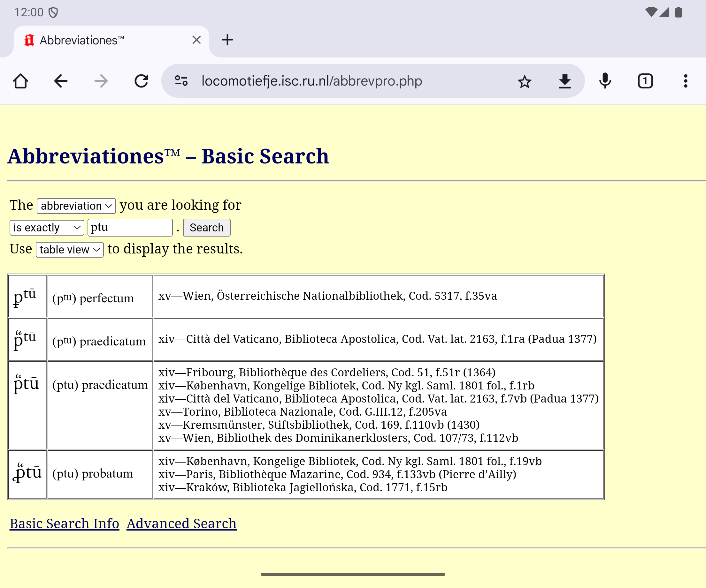Image resolution: width=706 pixels, height=588 pixels.
Task: Open the 'is exactly' match dropdown
Action: tap(47, 228)
